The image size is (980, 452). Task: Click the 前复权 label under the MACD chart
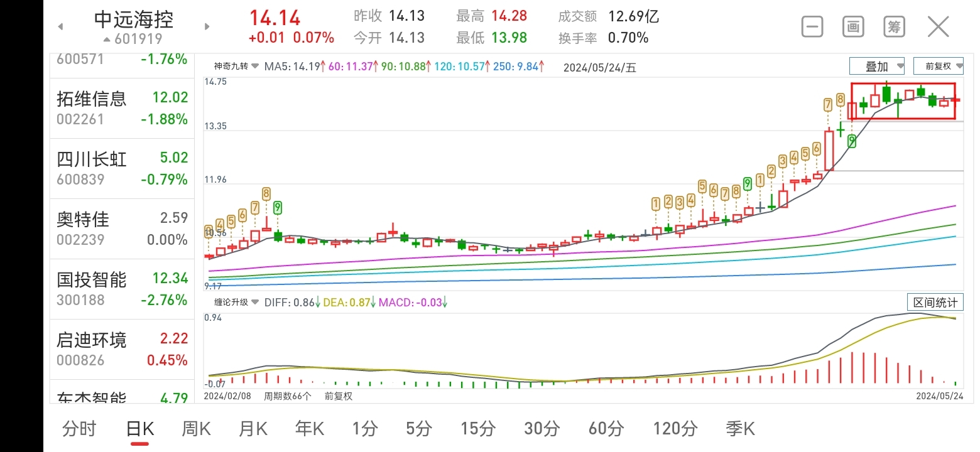(x=339, y=396)
